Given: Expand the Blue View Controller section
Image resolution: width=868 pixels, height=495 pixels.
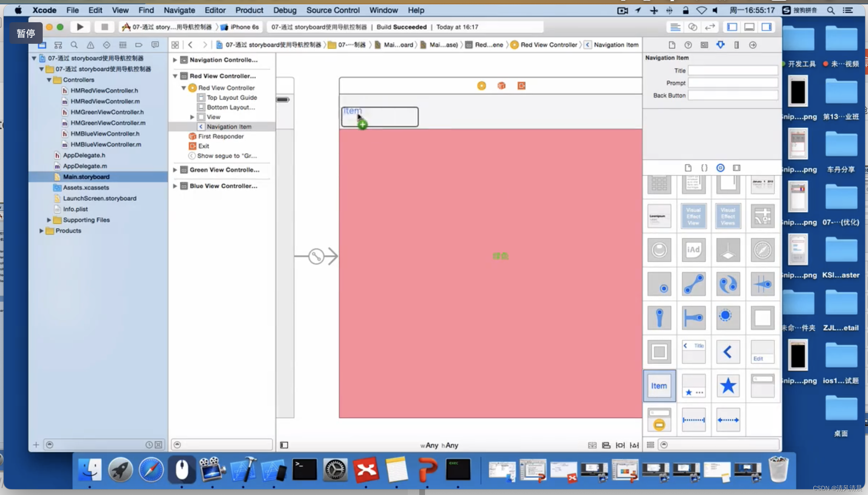Looking at the screenshot, I should coord(175,186).
